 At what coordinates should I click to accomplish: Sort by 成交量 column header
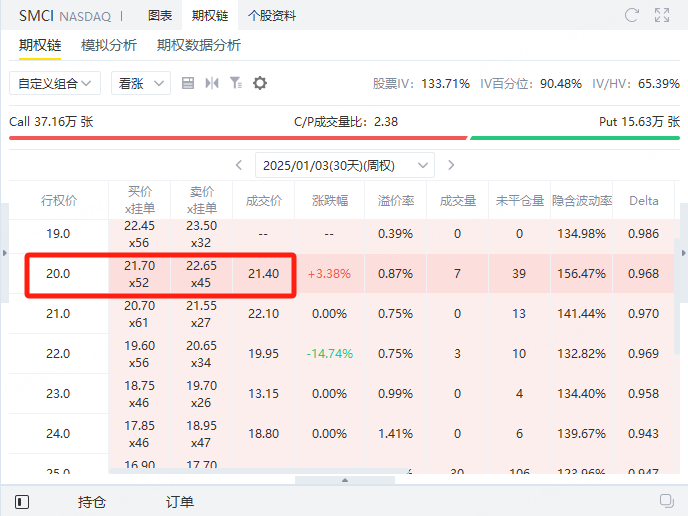[458, 201]
